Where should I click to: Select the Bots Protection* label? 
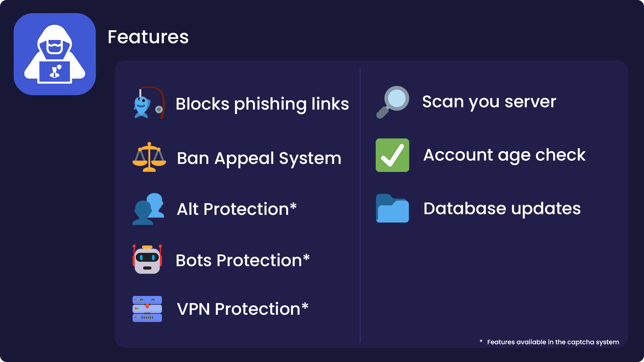point(243,260)
